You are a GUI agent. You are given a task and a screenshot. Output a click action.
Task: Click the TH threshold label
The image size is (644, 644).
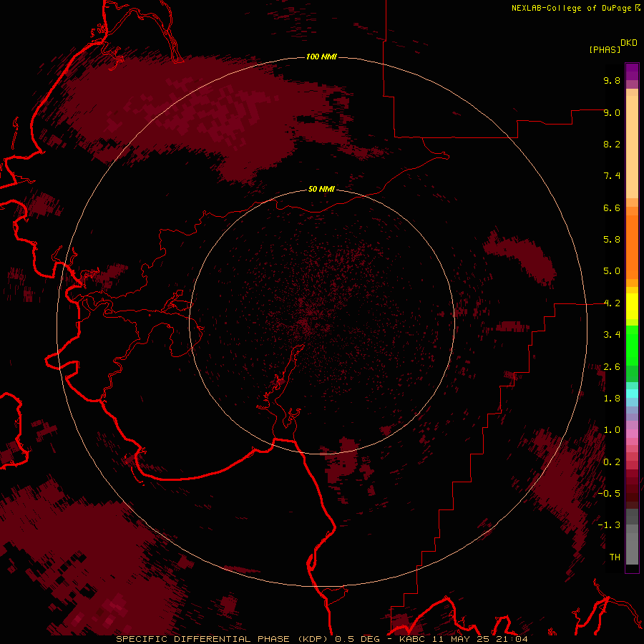click(615, 557)
